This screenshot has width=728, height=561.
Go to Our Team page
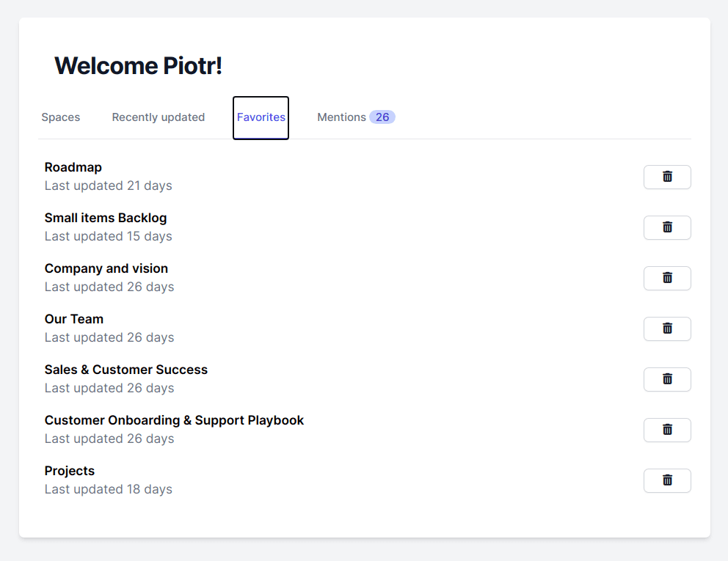74,319
